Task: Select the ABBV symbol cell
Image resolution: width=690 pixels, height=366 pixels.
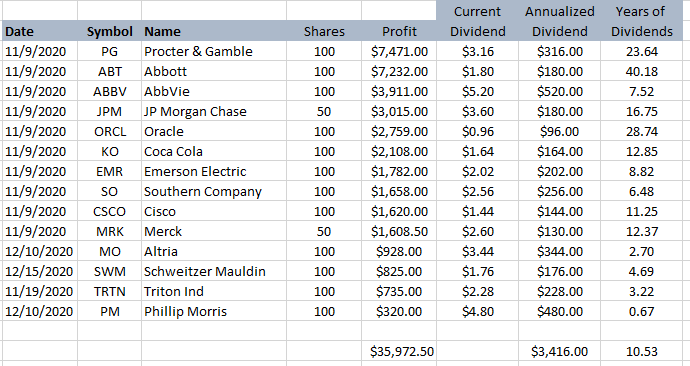Action: point(110,92)
